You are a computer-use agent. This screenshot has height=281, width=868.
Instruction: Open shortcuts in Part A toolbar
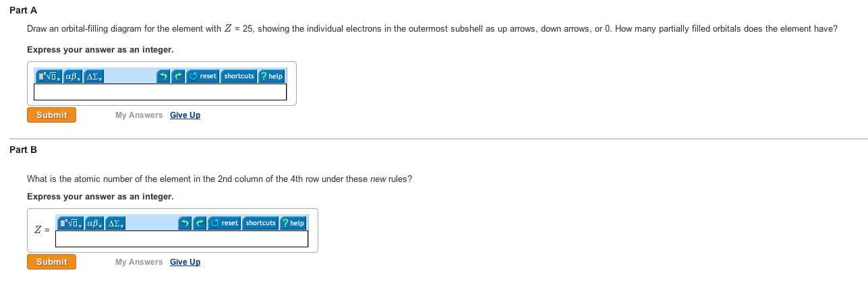pos(239,76)
